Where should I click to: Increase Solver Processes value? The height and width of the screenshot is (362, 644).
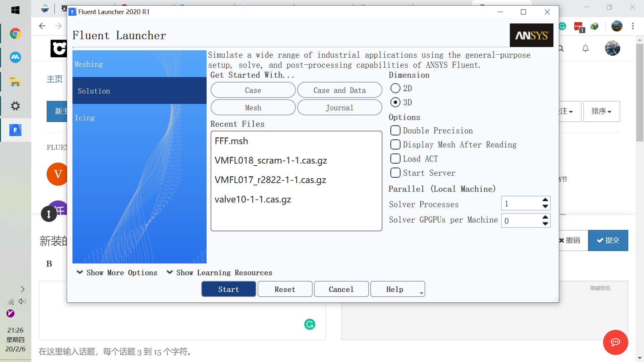point(545,200)
